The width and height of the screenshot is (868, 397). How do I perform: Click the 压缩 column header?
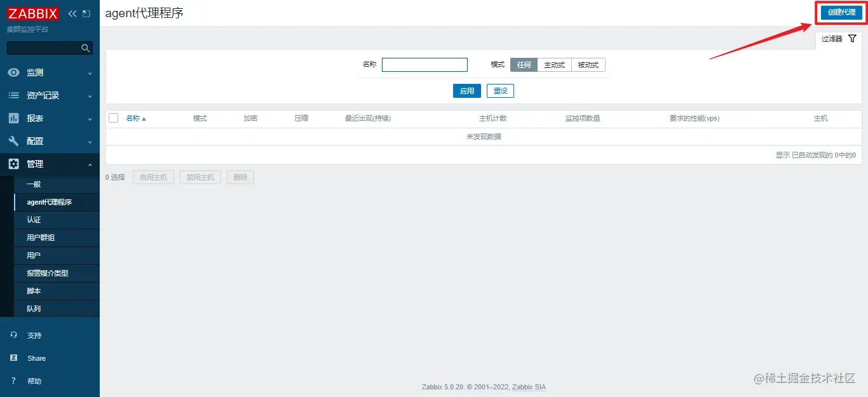[301, 118]
